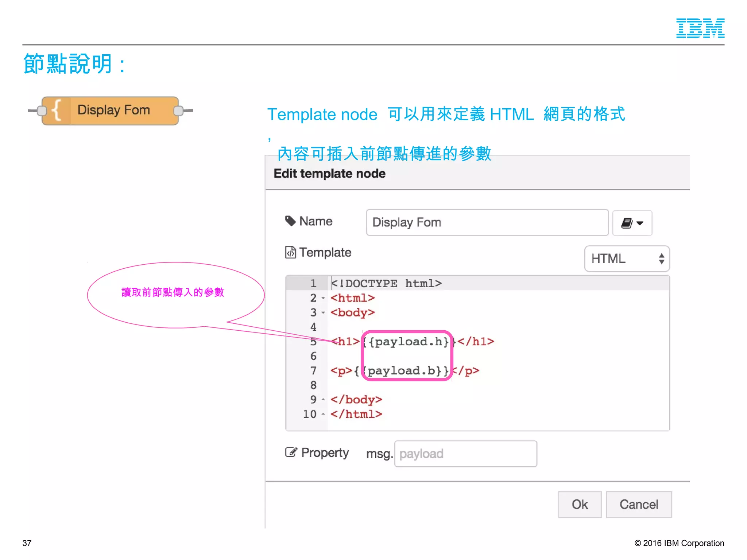Click the Property label text
747x560 pixels.
coord(325,452)
